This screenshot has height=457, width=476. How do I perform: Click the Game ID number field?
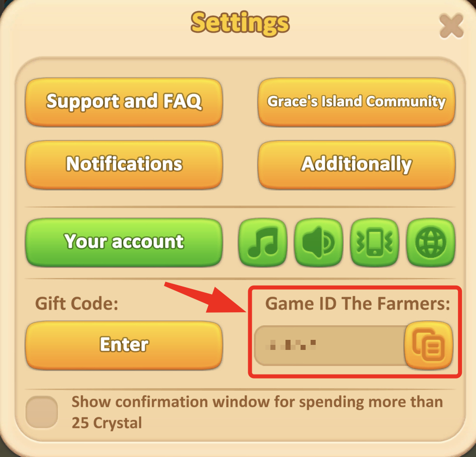click(330, 345)
